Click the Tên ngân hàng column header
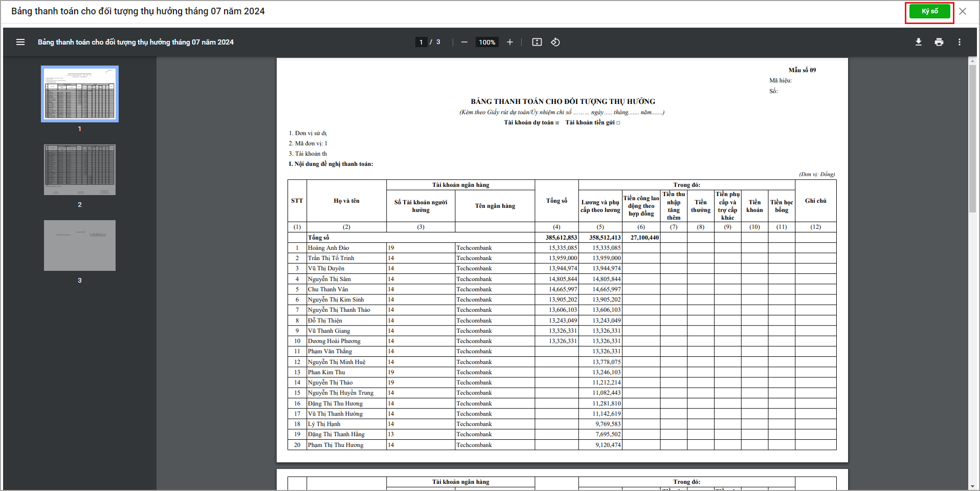This screenshot has width=980, height=491. (x=495, y=206)
